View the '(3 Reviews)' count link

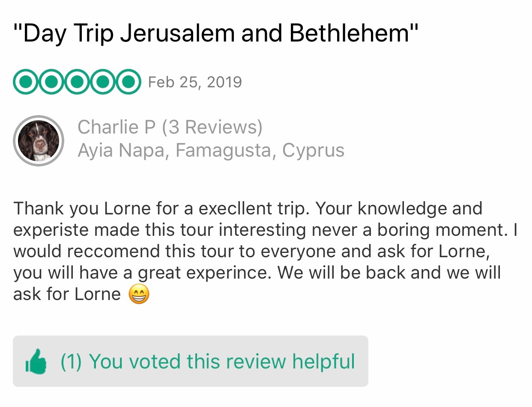click(x=212, y=127)
